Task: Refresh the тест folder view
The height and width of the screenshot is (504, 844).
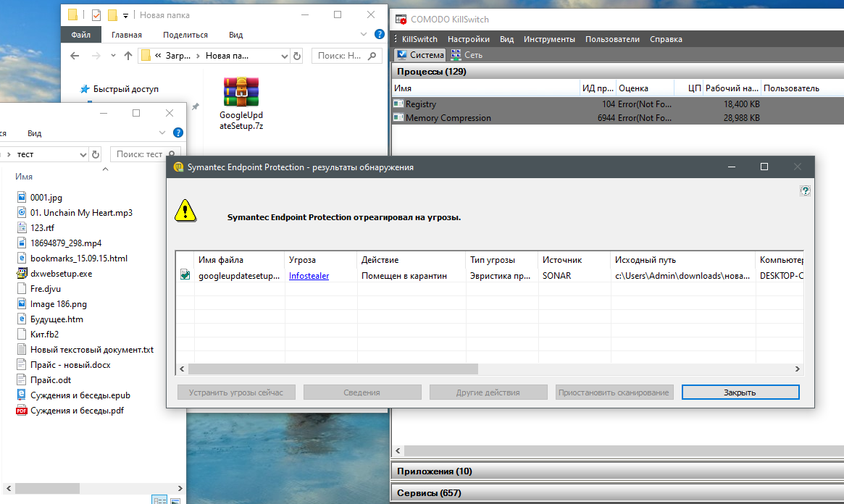Action: [96, 154]
